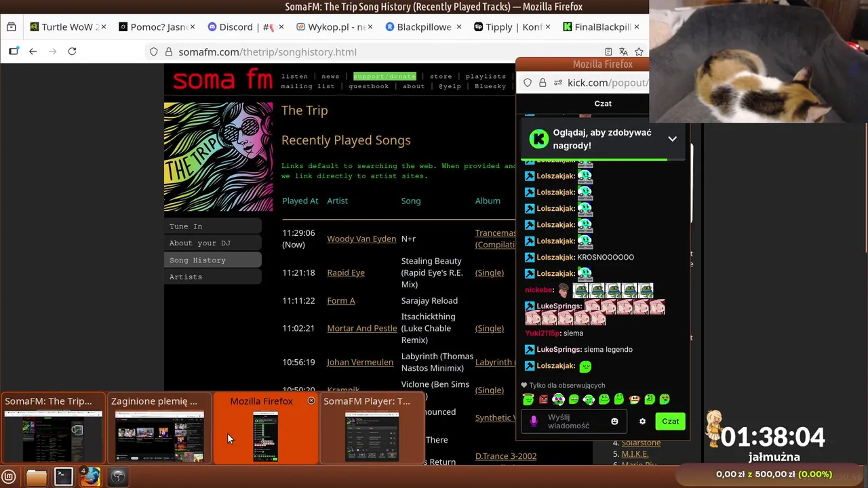The width and height of the screenshot is (868, 488).
Task: Open the 'Bluesky' nav link
Action: click(490, 86)
